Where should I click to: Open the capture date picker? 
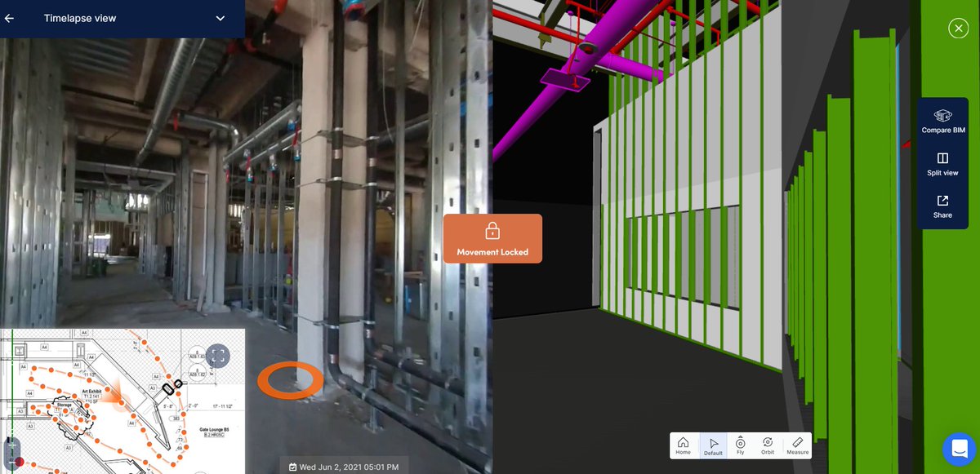344,466
